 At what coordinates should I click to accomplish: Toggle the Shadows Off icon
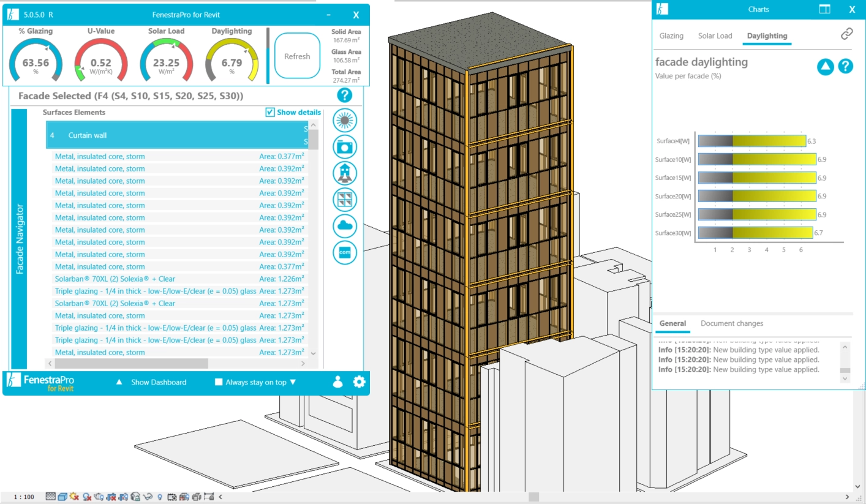(87, 497)
